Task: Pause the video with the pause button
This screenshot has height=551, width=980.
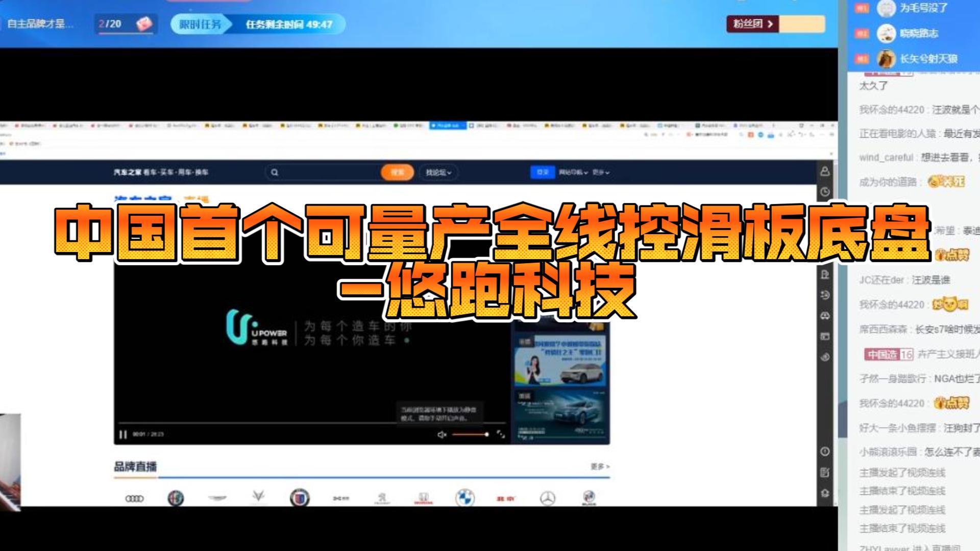Action: 122,435
